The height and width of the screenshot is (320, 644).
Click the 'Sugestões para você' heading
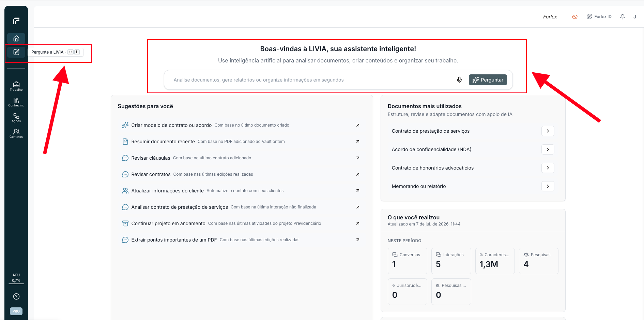[x=145, y=106]
